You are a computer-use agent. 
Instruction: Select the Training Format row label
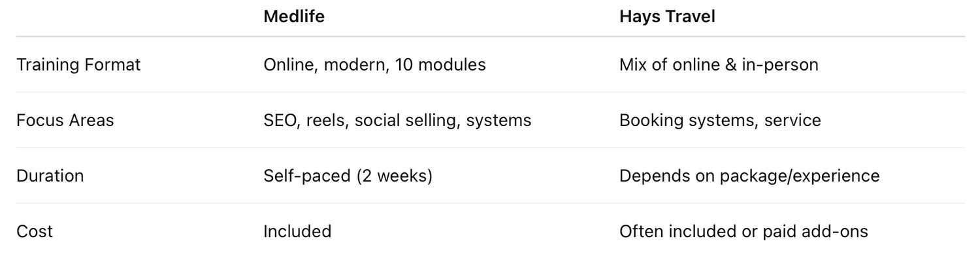78,65
